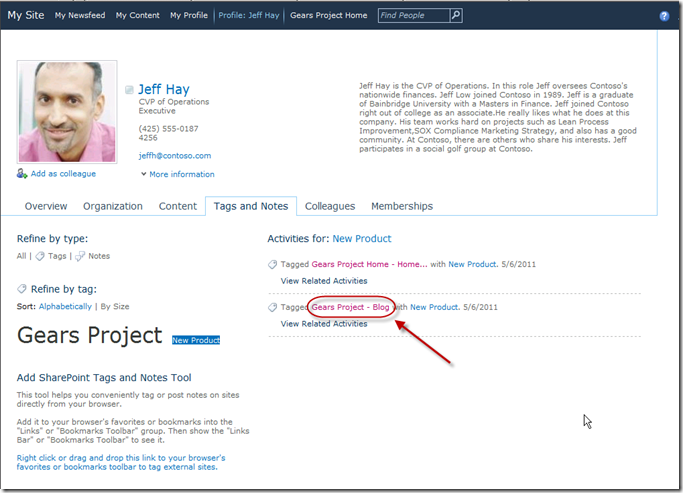Sort tags By Size

[x=115, y=307]
